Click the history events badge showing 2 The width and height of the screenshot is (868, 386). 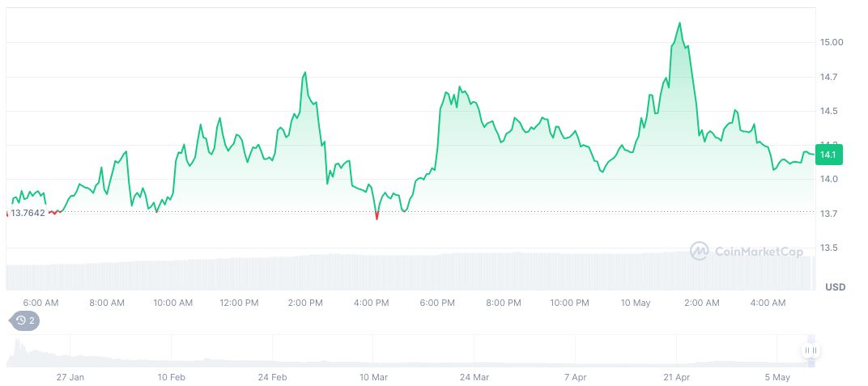[24, 320]
